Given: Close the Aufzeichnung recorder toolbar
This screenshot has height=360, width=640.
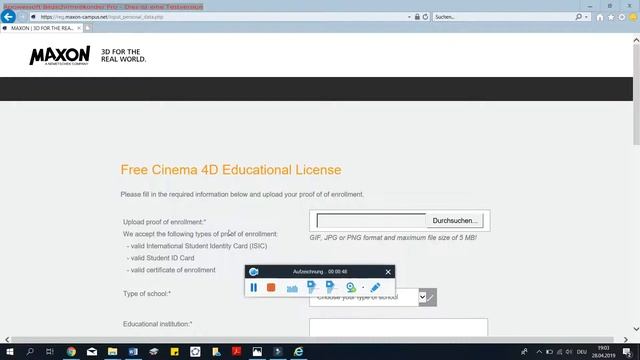Looking at the screenshot, I should 388,272.
